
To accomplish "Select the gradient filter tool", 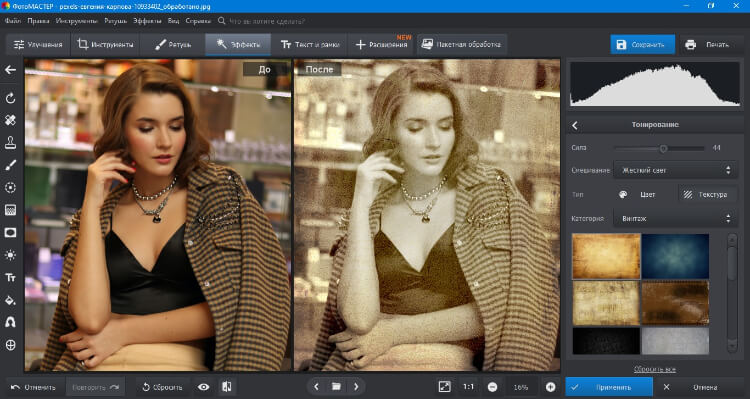I will pos(11,210).
